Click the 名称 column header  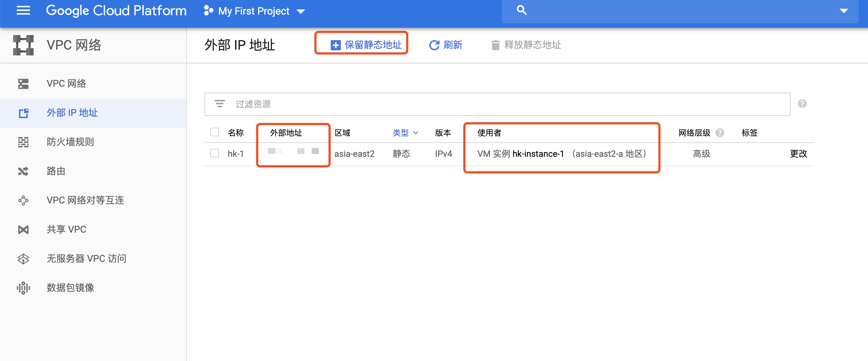pos(236,133)
